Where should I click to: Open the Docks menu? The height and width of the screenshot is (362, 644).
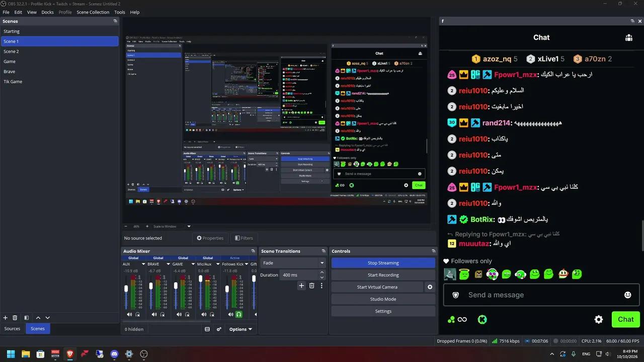click(x=47, y=12)
